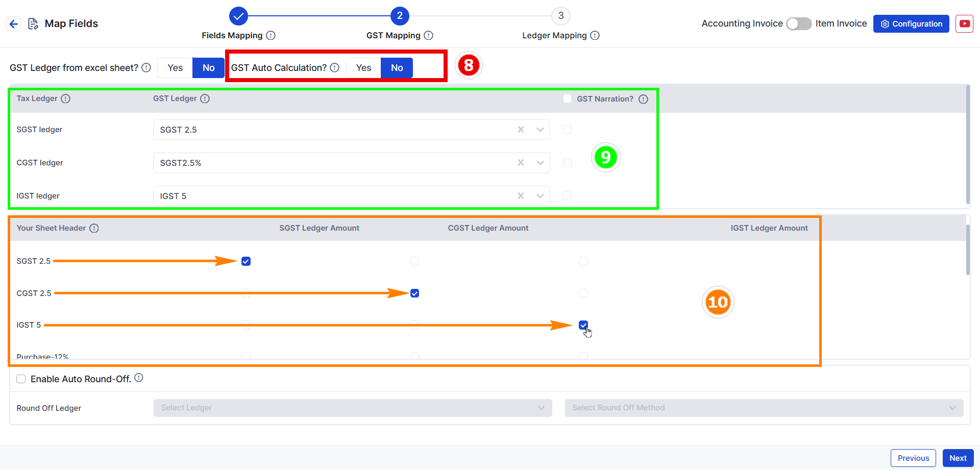This screenshot has height=470, width=980.
Task: Click the Your Sheet Header info icon
Action: tap(94, 228)
